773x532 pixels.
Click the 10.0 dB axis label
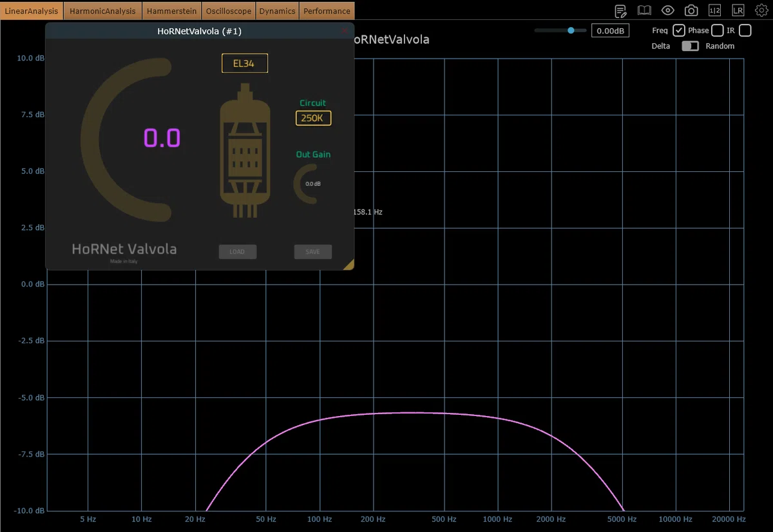(x=31, y=58)
